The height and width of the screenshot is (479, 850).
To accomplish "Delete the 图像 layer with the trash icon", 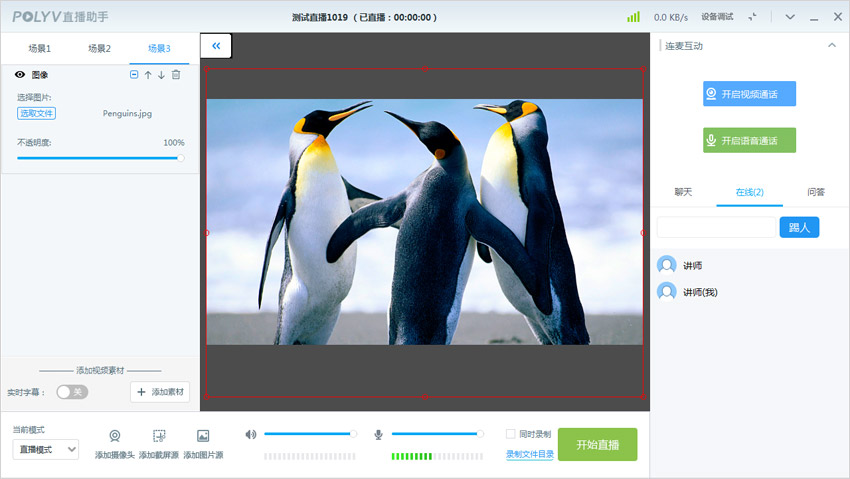I will [176, 75].
